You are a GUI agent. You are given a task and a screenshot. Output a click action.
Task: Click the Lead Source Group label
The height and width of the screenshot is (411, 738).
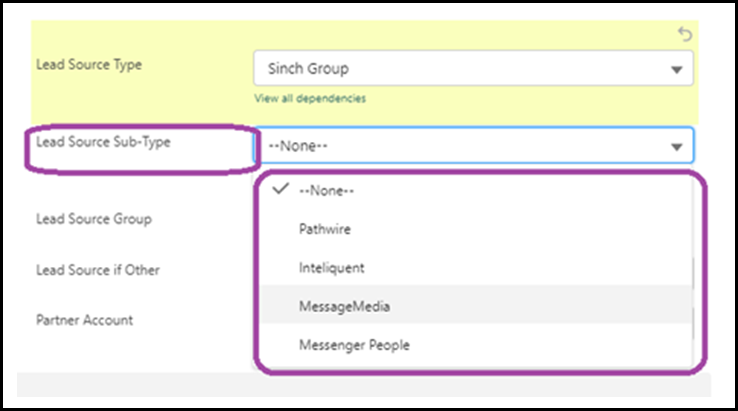click(x=94, y=219)
